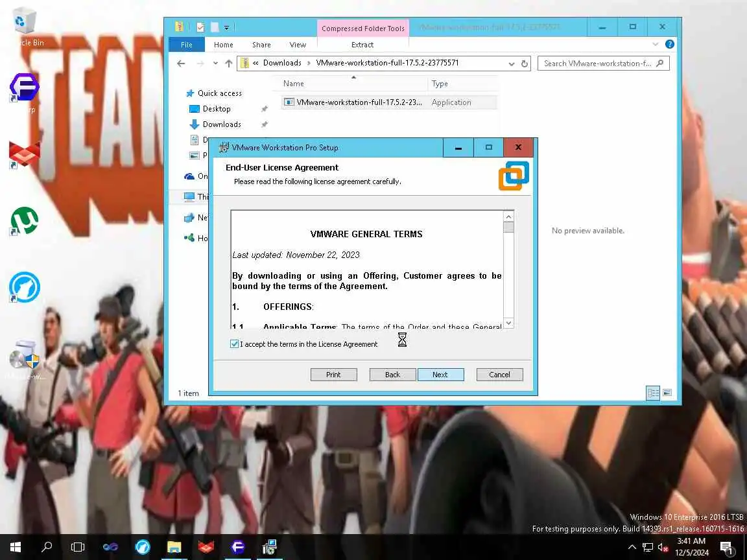Click the license text scrollbar up arrow
Screen dimensions: 747x560
click(x=508, y=216)
